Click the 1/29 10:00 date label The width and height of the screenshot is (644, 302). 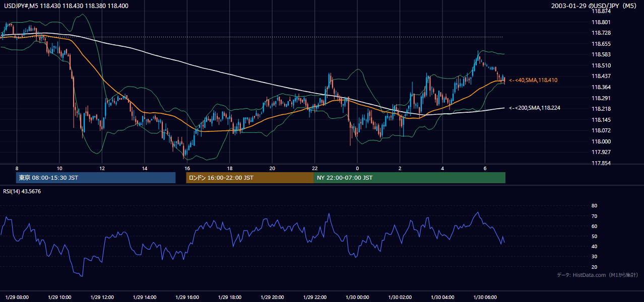[x=59, y=297]
